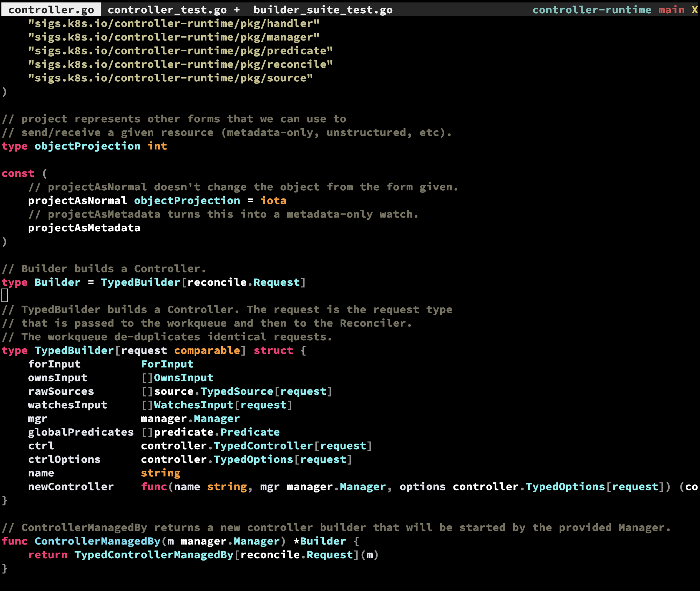
Task: Click the "Builder builds a Controller." comment
Action: [104, 269]
